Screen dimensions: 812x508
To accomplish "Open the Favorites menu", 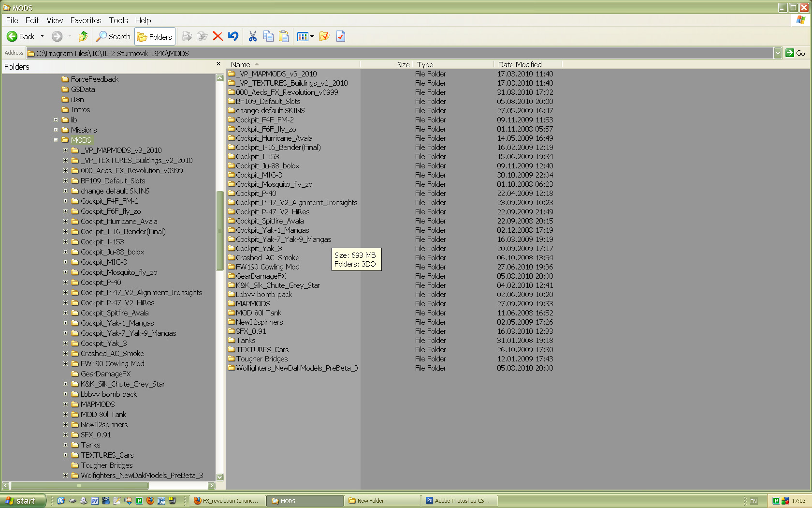I will [x=86, y=20].
